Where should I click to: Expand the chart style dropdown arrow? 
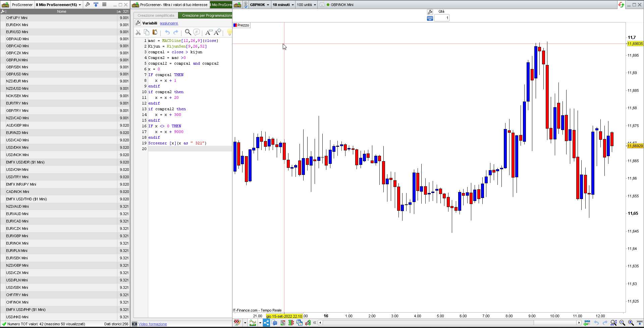pos(260,323)
